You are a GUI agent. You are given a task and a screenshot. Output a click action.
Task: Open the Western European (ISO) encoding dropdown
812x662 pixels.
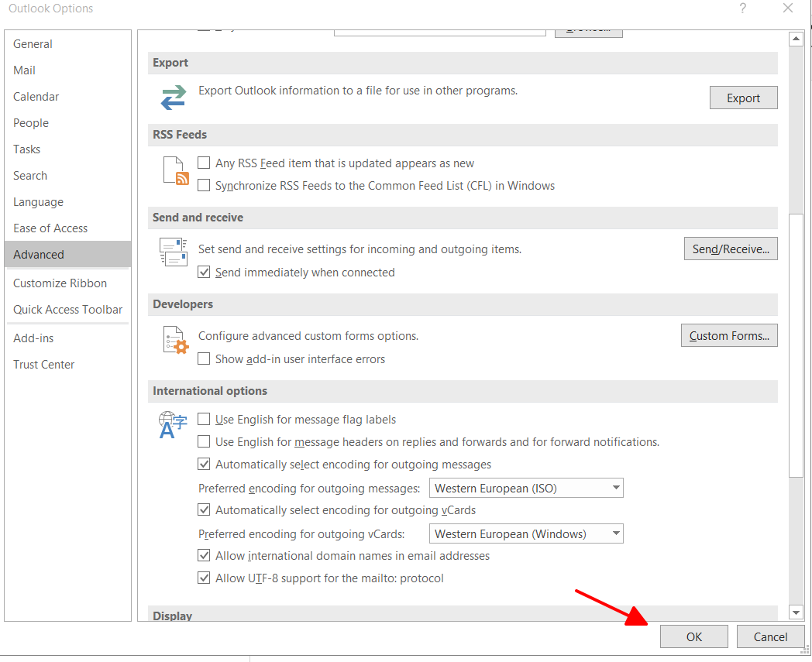coord(526,488)
